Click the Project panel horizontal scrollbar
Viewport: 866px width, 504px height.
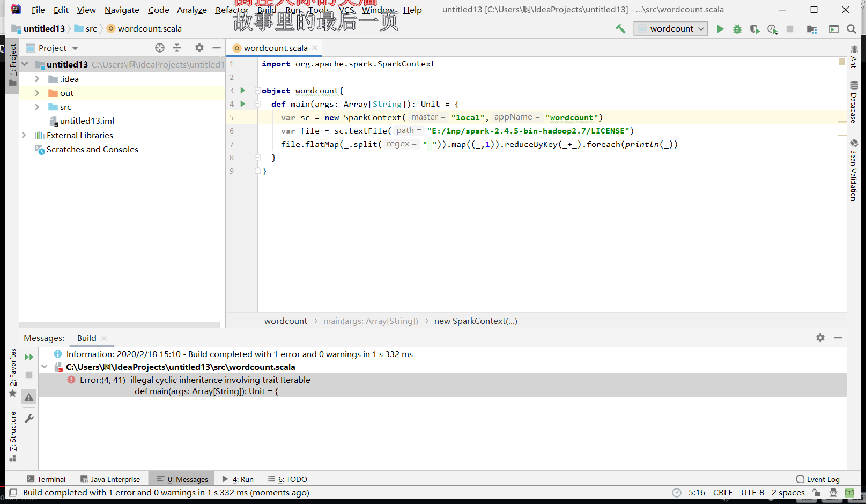tap(119, 325)
